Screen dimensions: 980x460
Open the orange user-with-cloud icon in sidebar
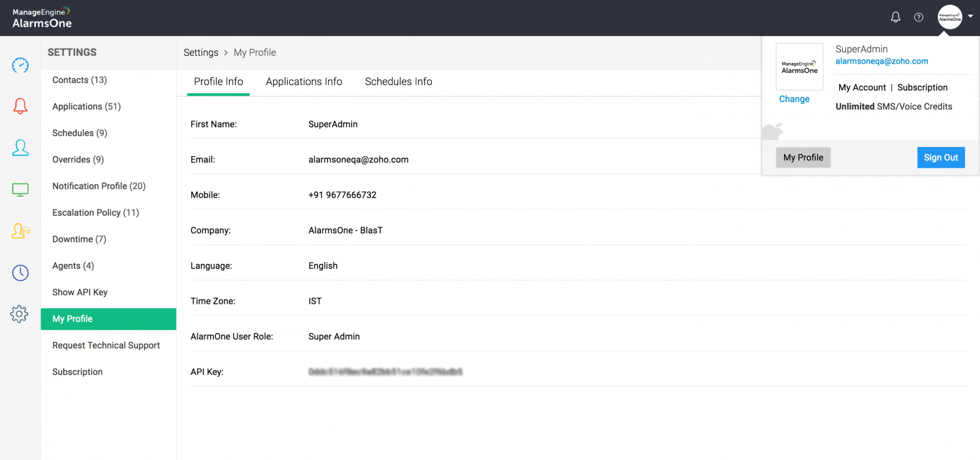(20, 231)
